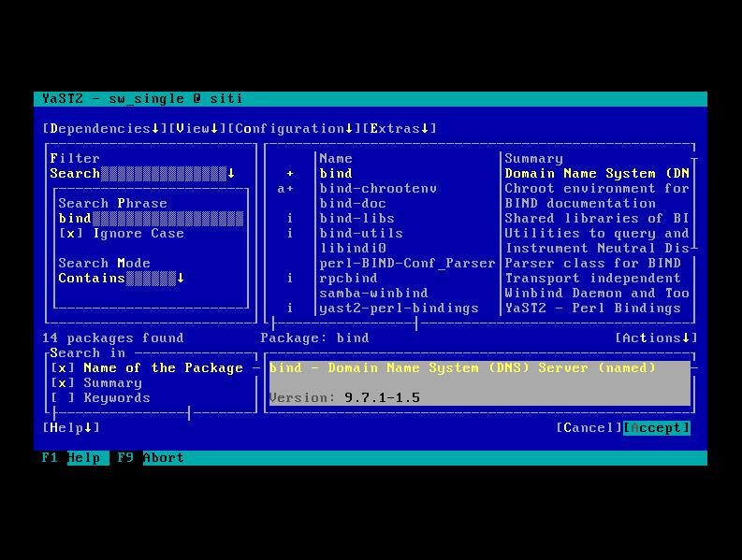This screenshot has width=742, height=560.
Task: Click the 'Package: bind' label
Action: click(x=314, y=338)
